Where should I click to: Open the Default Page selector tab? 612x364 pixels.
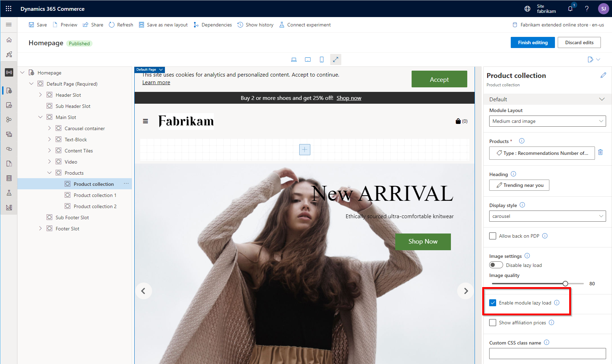point(149,69)
